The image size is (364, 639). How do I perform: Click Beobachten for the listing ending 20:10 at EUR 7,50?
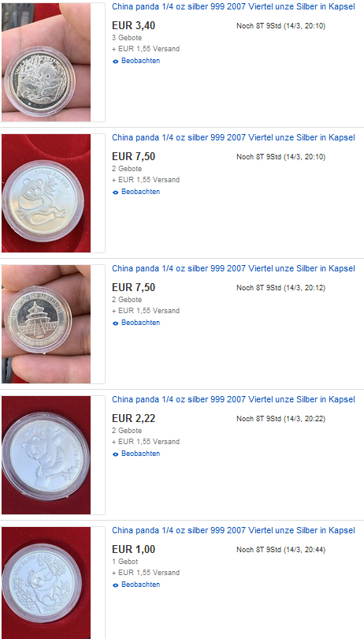tap(140, 192)
